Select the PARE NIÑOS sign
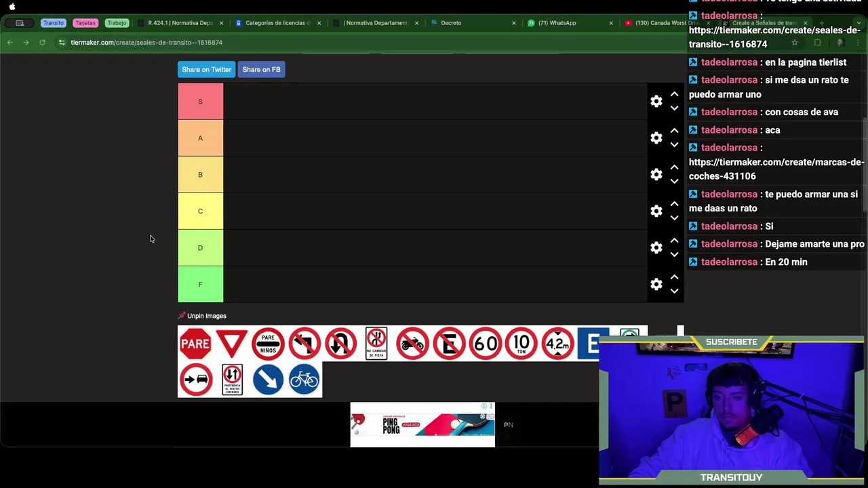Screen dimensions: 868x488 pos(268,344)
